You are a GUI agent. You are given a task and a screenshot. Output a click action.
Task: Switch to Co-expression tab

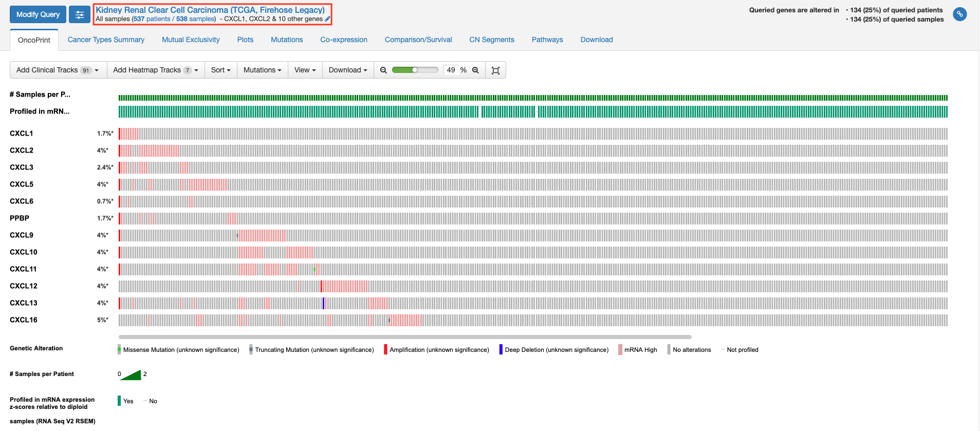[344, 40]
